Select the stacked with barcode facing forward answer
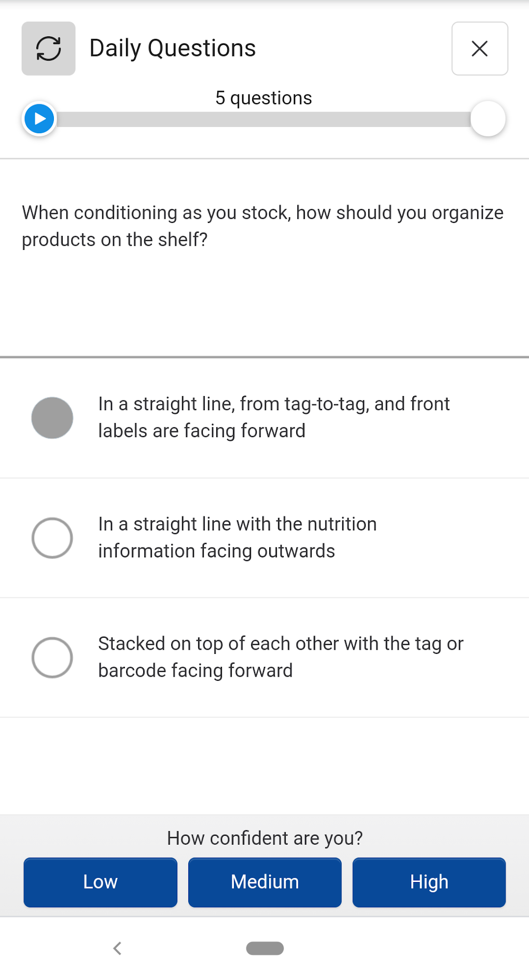Image resolution: width=529 pixels, height=980 pixels. pos(52,657)
